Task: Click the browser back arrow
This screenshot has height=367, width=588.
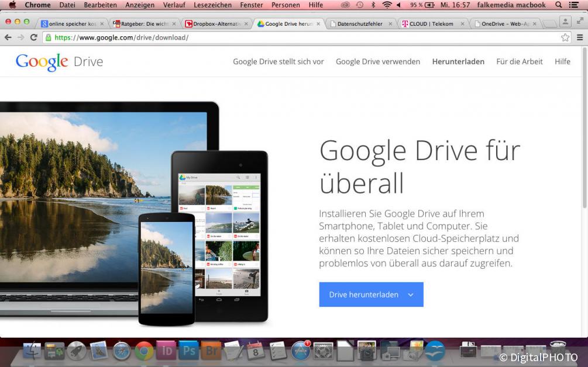Action: click(8, 37)
